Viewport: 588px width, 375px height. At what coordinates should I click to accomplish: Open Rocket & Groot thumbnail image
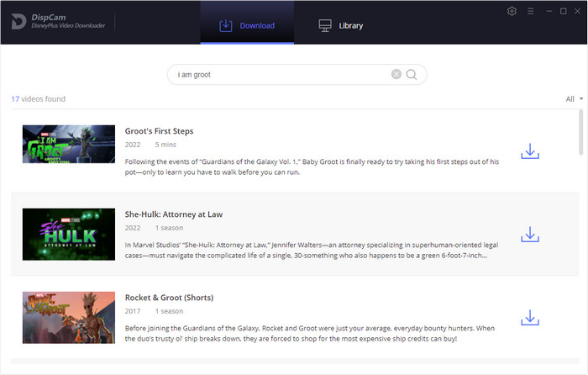69,318
